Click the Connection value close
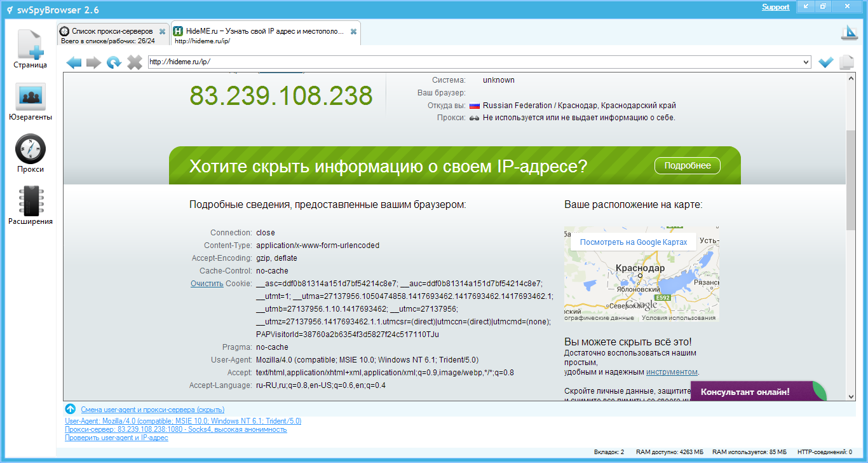This screenshot has height=463, width=868. pyautogui.click(x=266, y=233)
